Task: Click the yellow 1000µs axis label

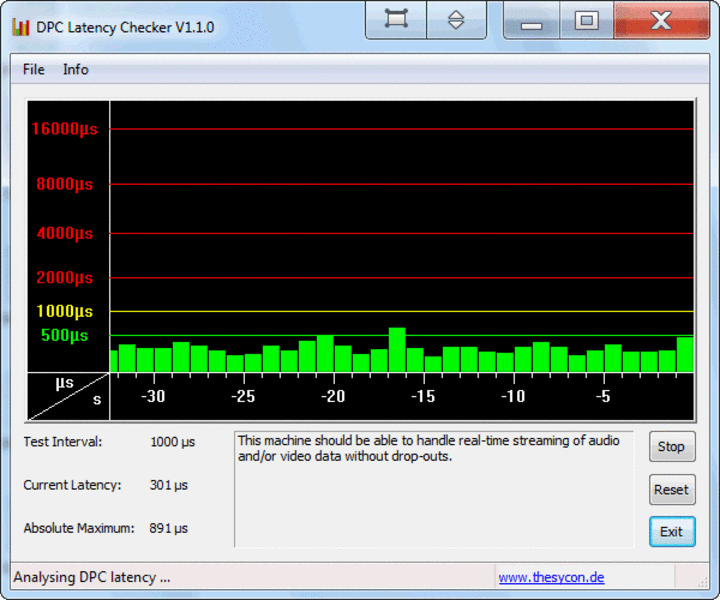Action: coord(65,311)
